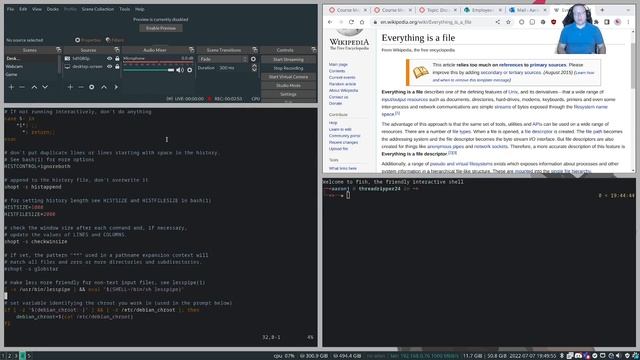Screen dimensions: 640x360
Task: Share this page icon in address bar
Action: (498, 22)
